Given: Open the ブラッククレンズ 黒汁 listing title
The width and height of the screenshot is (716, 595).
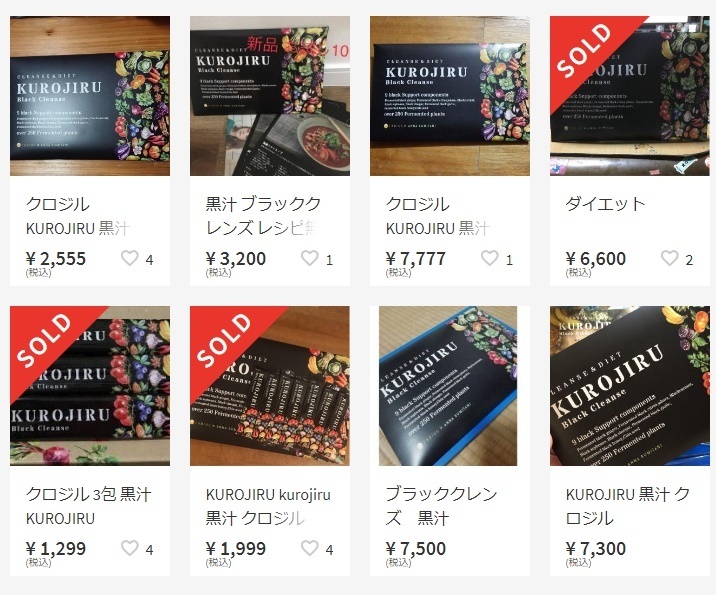Looking at the screenshot, I should (441, 506).
